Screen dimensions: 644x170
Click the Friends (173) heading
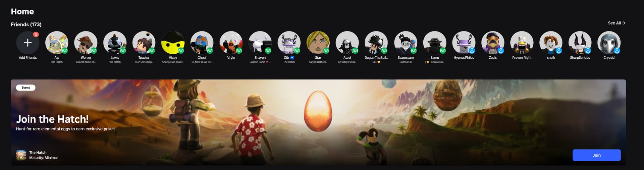pyautogui.click(x=26, y=24)
